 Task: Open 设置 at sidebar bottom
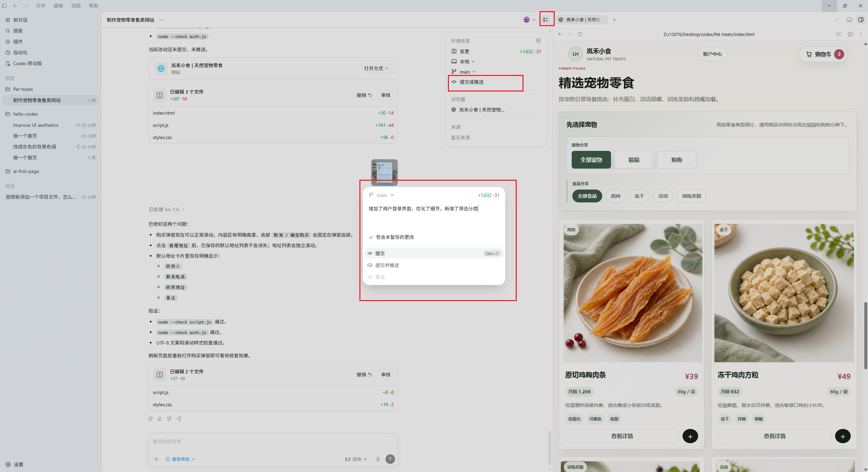15,465
